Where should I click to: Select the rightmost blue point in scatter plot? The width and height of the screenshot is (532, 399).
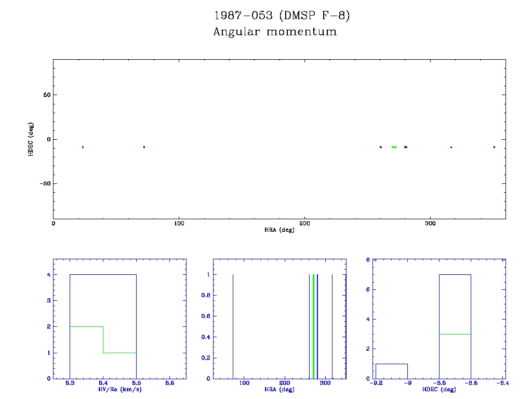tap(494, 147)
